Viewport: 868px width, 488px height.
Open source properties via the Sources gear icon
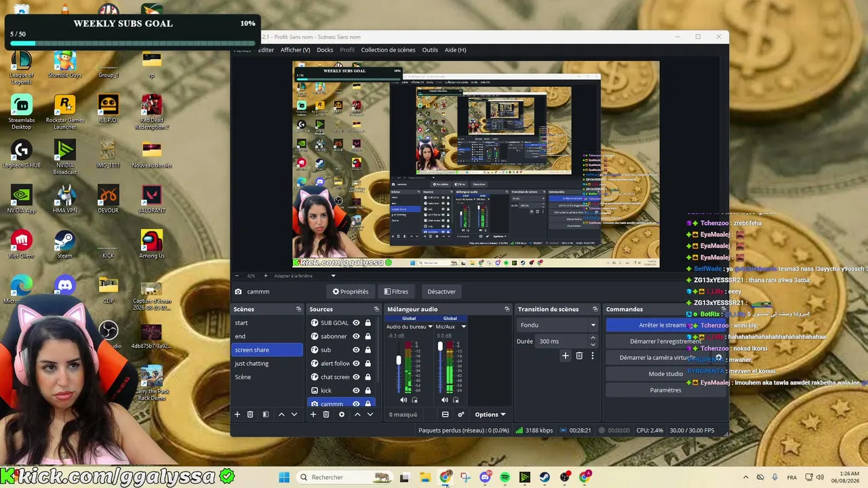pyautogui.click(x=342, y=414)
